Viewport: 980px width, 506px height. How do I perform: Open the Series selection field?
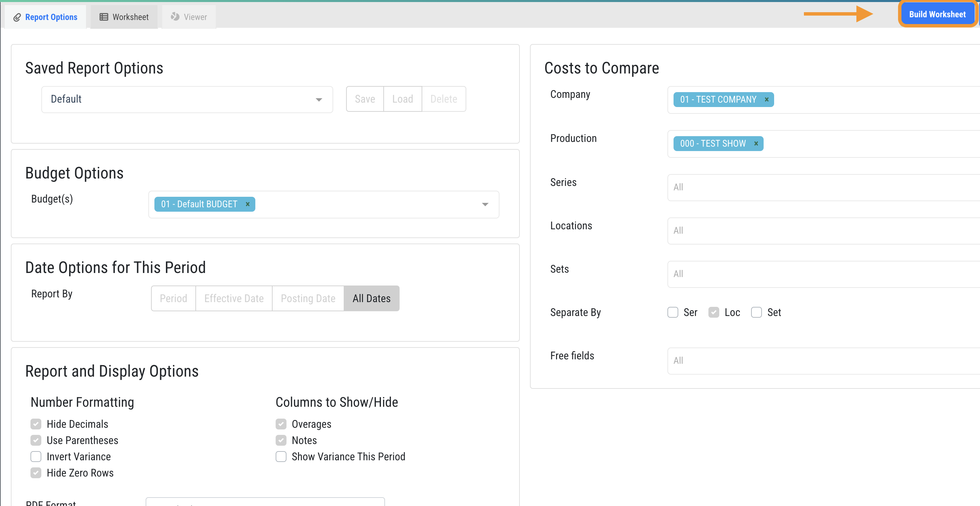(822, 188)
